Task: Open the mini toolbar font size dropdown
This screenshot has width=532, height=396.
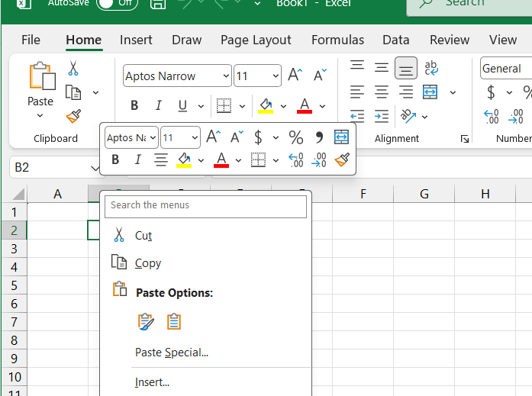Action: pyautogui.click(x=195, y=137)
